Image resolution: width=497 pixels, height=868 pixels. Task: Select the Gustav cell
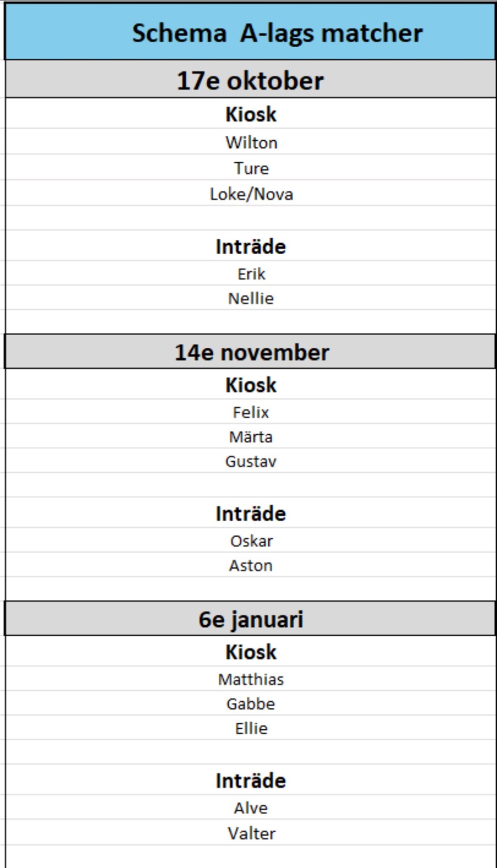pos(251,462)
